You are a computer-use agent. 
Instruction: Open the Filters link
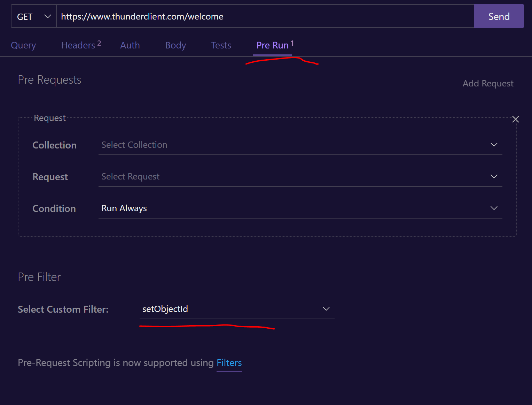tap(229, 363)
